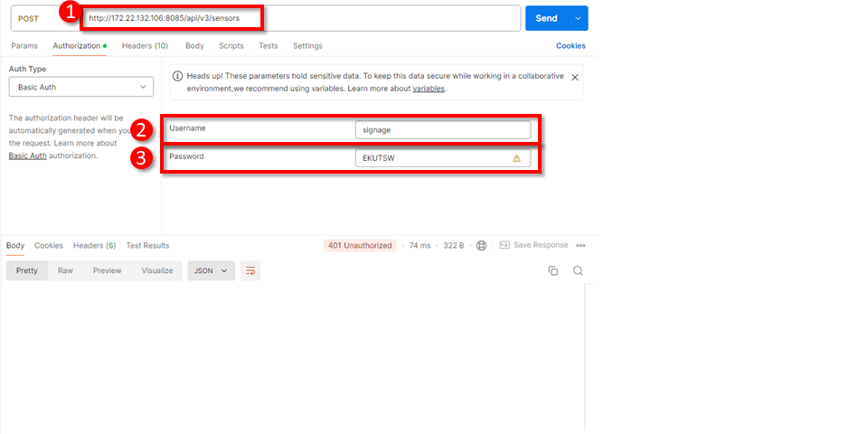Switch to the Headers (10) request tab
The image size is (868, 434).
145,45
